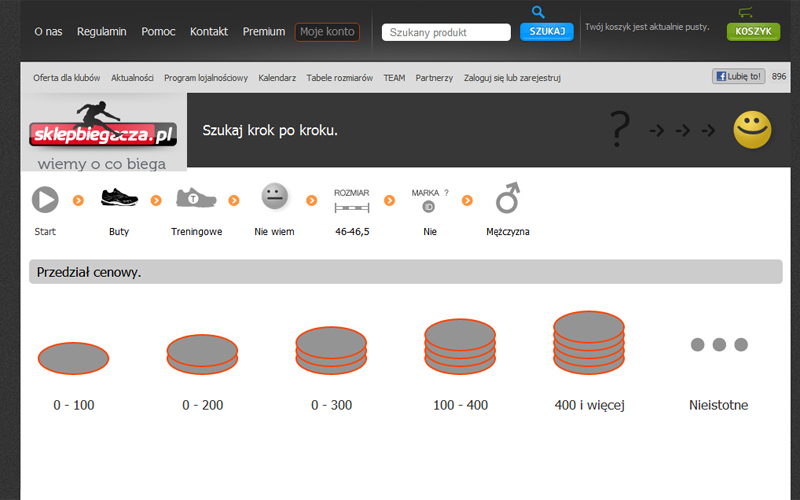Click the large question mark icon

tap(620, 130)
